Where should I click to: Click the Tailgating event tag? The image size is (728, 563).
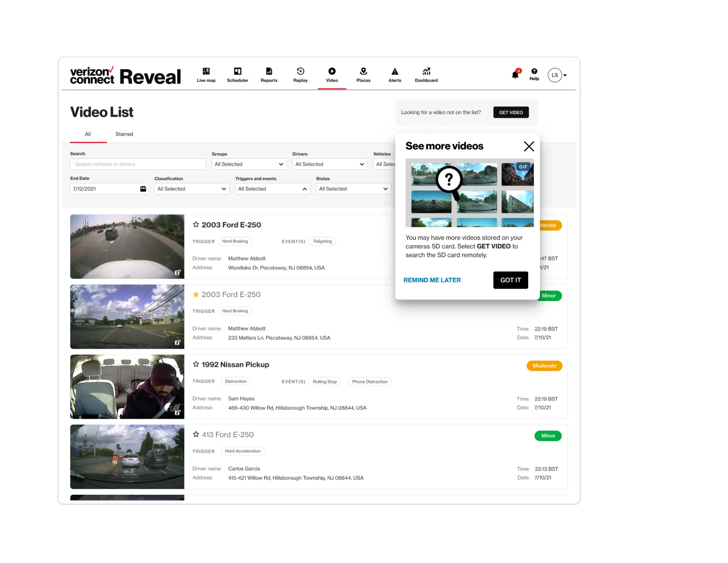click(x=322, y=241)
